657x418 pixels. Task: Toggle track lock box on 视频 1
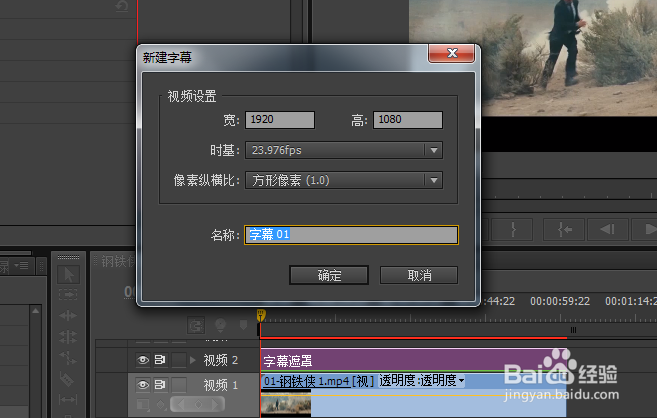click(x=179, y=385)
